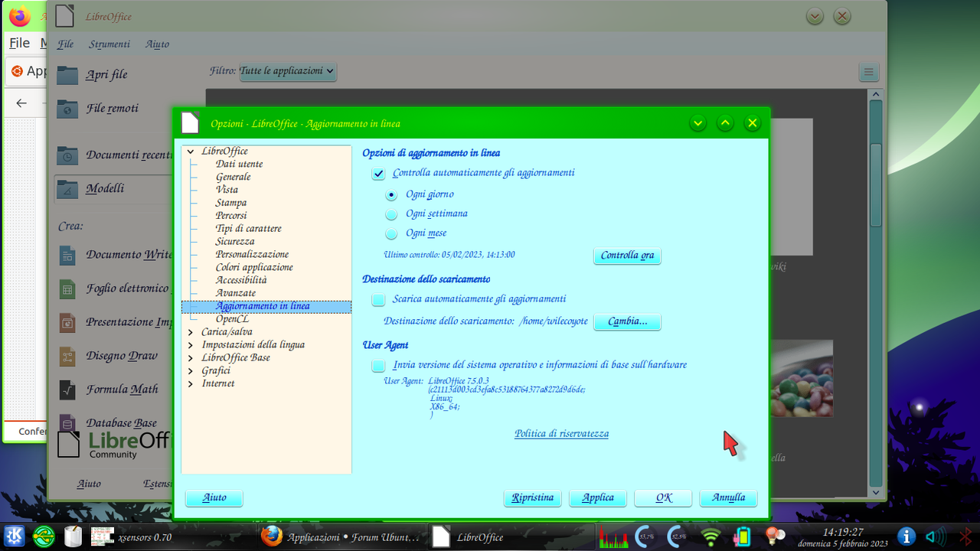Select Sicurezza in options tree
The height and width of the screenshot is (551, 980).
tap(235, 242)
